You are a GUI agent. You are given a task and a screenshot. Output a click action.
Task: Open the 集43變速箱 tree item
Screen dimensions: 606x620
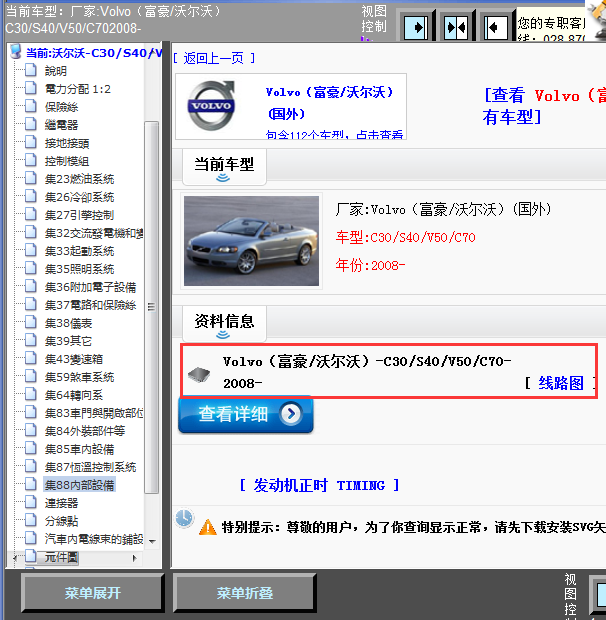coord(74,359)
